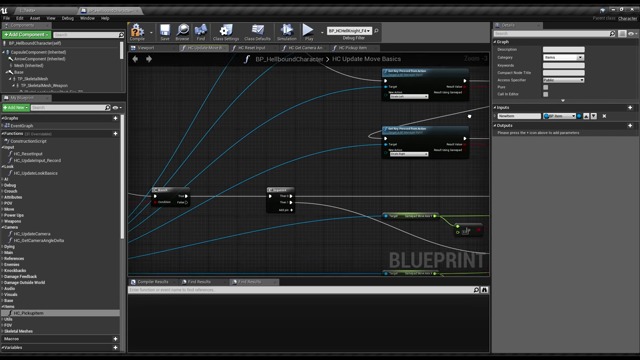The image size is (640, 360).
Task: Add an input parameter with the Inputs plus
Action: click(630, 108)
